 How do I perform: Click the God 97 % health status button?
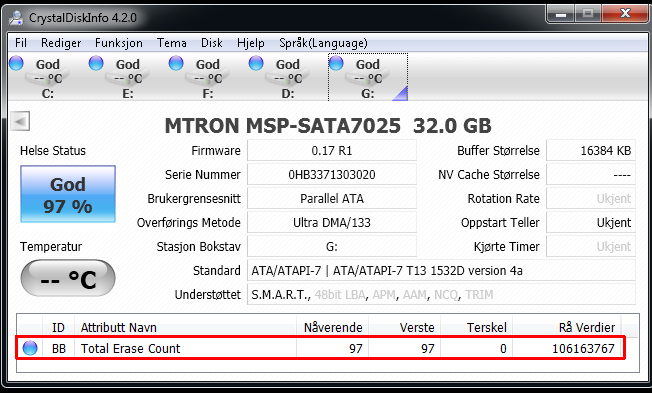point(68,194)
